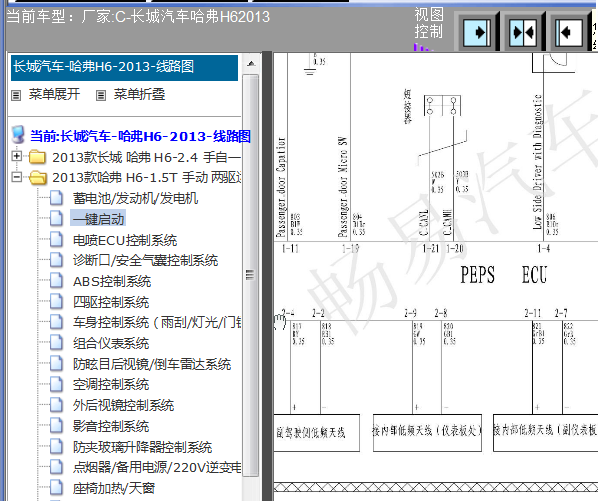
Task: Open 蓄电池/发动机/发电机 diagram
Action: tap(135, 198)
